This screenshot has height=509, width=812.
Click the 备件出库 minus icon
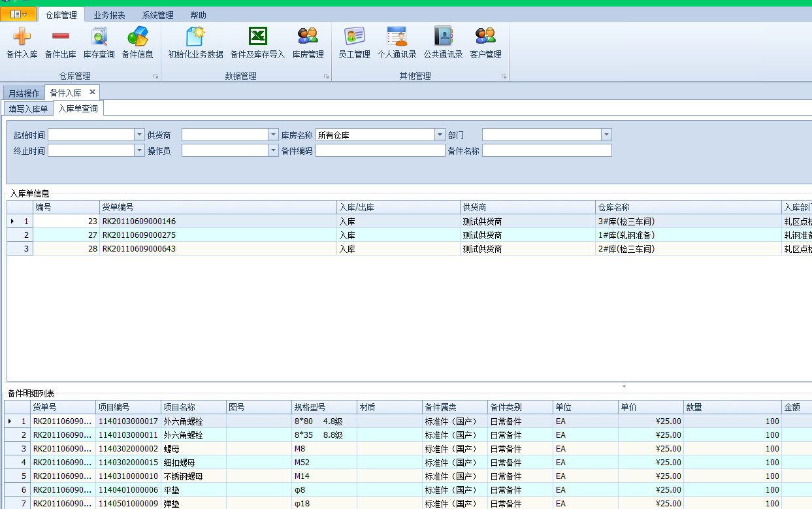[60, 37]
